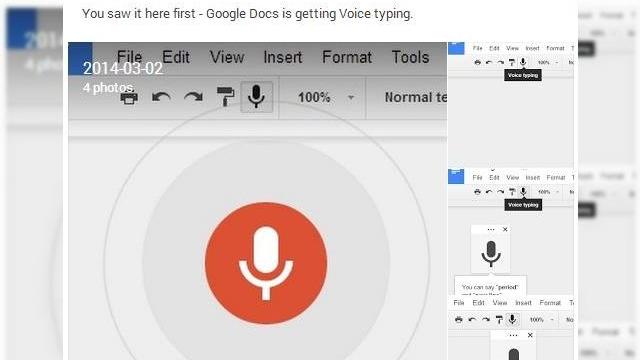This screenshot has width=640, height=360.
Task: Click the Undo icon in the first thumbnail
Action: click(489, 63)
